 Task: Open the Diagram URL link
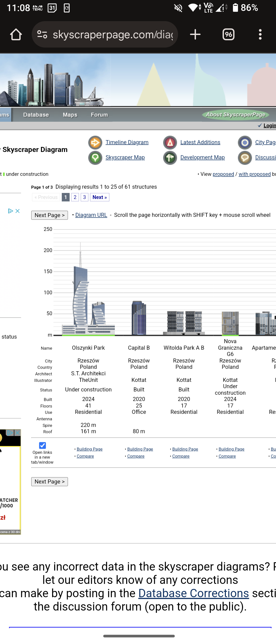coord(91,215)
